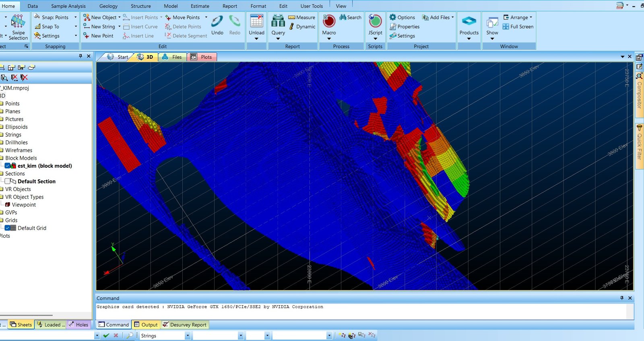This screenshot has height=341, width=644.
Task: Click the Unload button icon
Action: pos(256,21)
